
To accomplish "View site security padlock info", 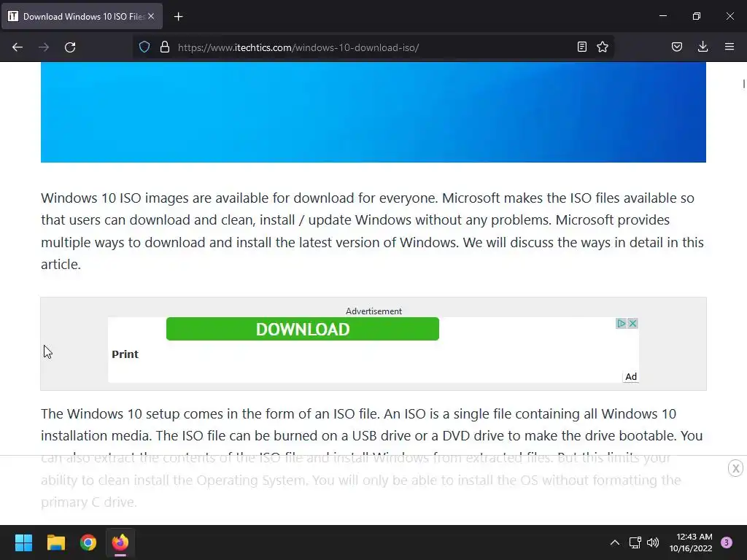I will tap(165, 47).
